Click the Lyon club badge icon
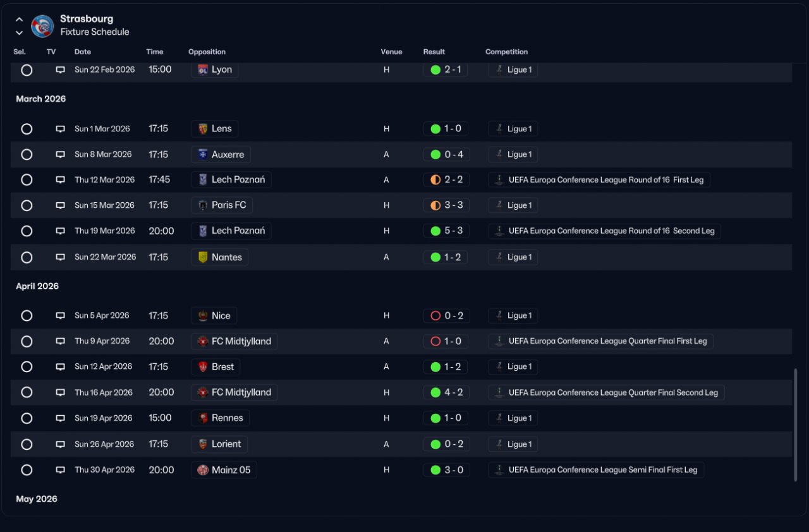The height and width of the screenshot is (532, 809). (x=203, y=70)
